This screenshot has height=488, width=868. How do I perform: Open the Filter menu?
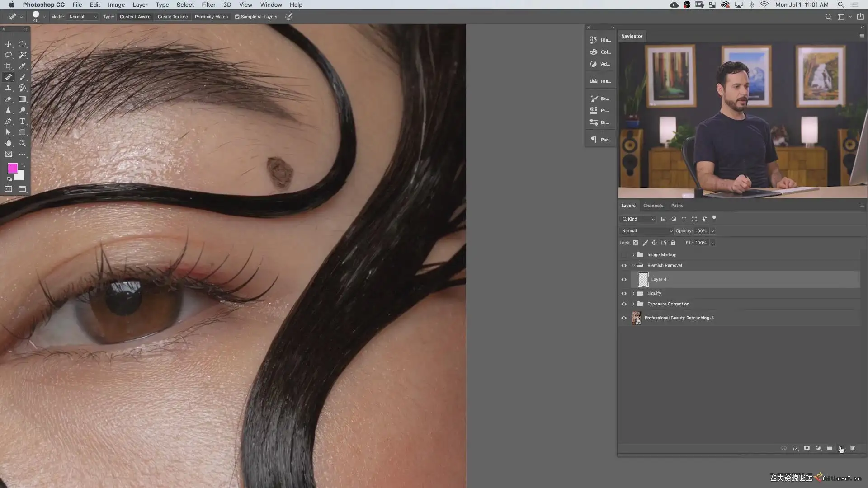click(208, 5)
